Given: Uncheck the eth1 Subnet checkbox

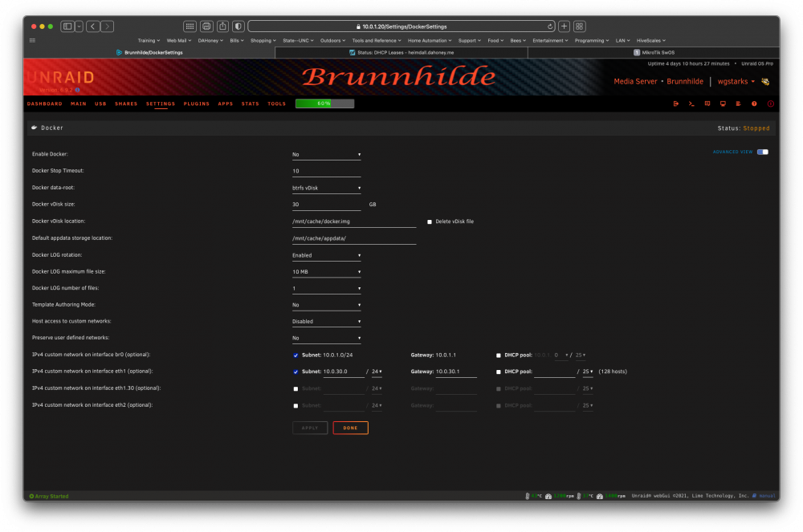Looking at the screenshot, I should point(296,372).
